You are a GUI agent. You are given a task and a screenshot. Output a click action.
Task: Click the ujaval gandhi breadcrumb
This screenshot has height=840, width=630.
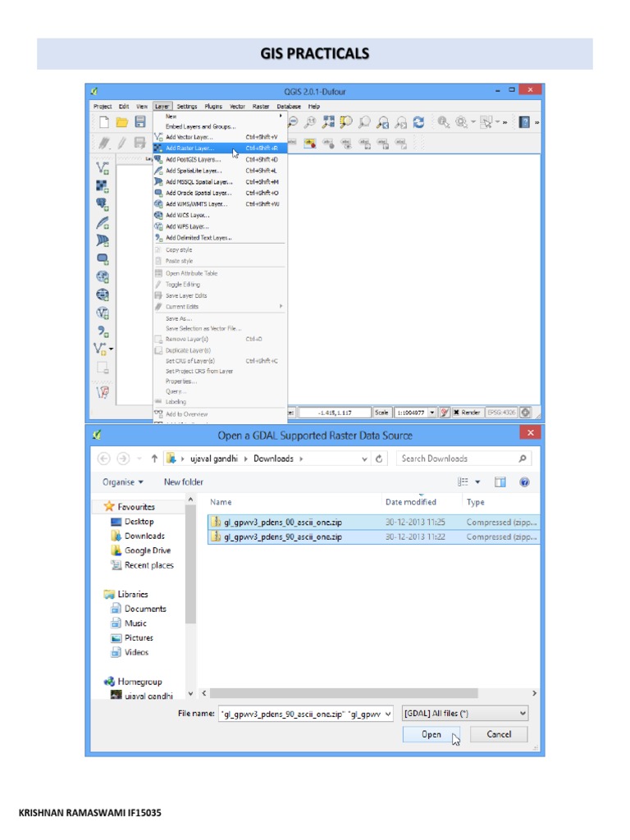tap(214, 459)
